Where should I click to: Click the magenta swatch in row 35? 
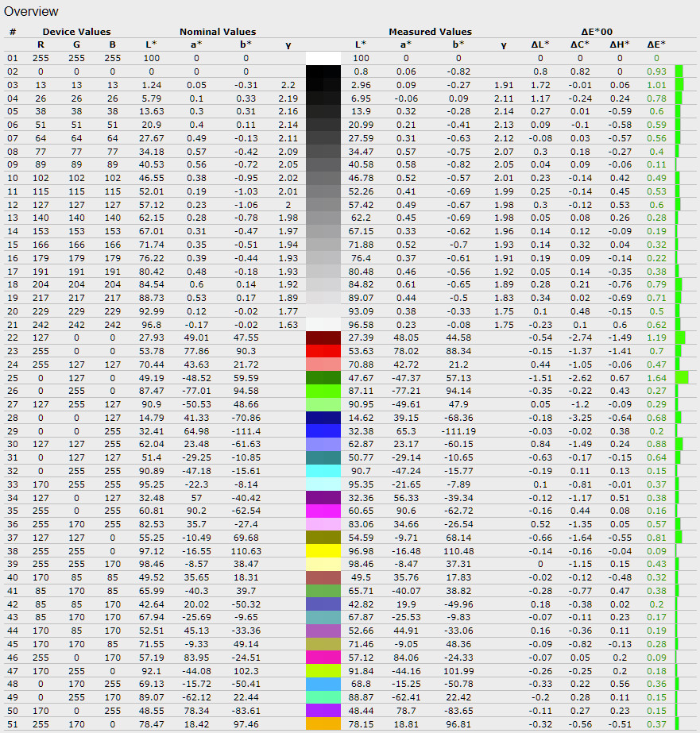tap(323, 511)
